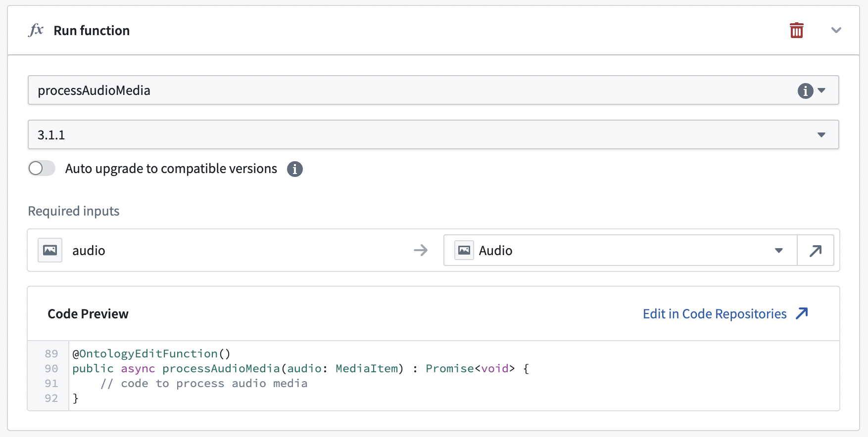The width and height of the screenshot is (868, 437).
Task: Click the processAudioMedia function name field
Action: pos(433,90)
